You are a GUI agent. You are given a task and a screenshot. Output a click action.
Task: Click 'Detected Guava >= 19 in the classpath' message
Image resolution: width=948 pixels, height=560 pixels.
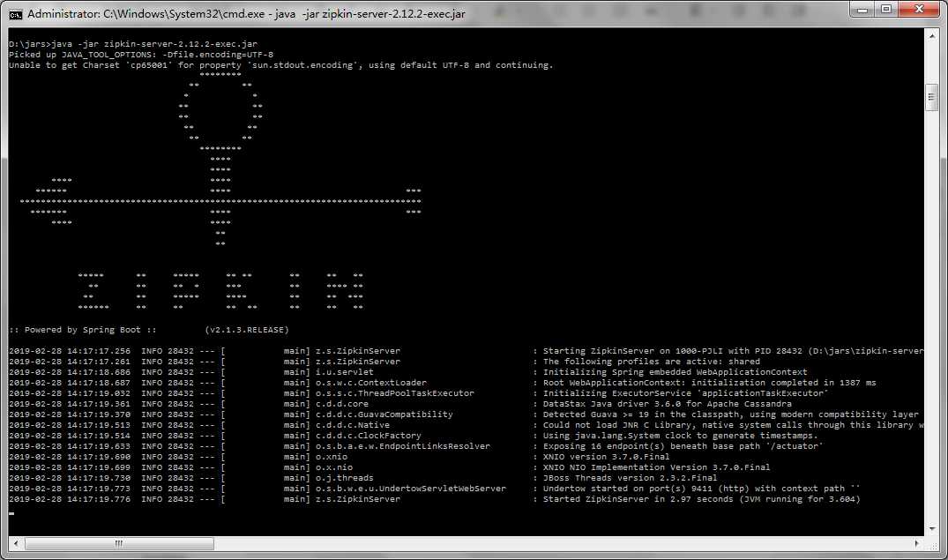[730, 414]
